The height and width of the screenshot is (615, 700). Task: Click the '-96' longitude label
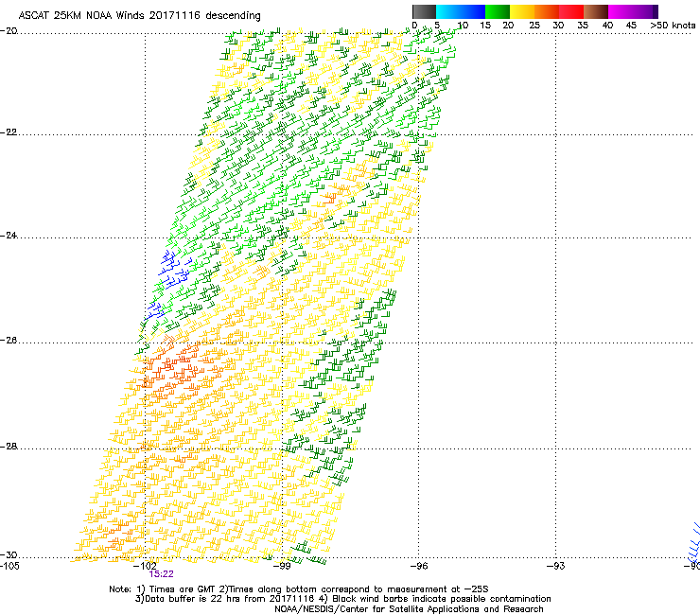tap(419, 566)
